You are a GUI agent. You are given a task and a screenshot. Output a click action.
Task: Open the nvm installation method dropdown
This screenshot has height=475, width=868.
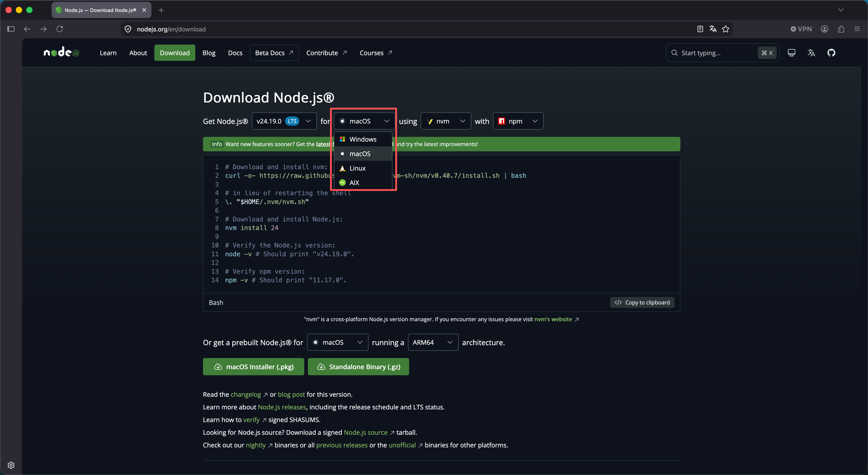446,121
